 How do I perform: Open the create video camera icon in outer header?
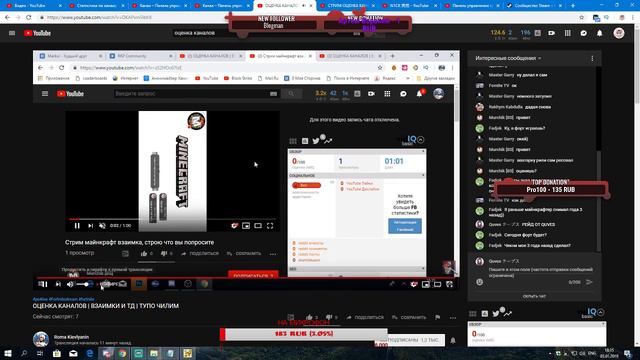pyautogui.click(x=551, y=33)
